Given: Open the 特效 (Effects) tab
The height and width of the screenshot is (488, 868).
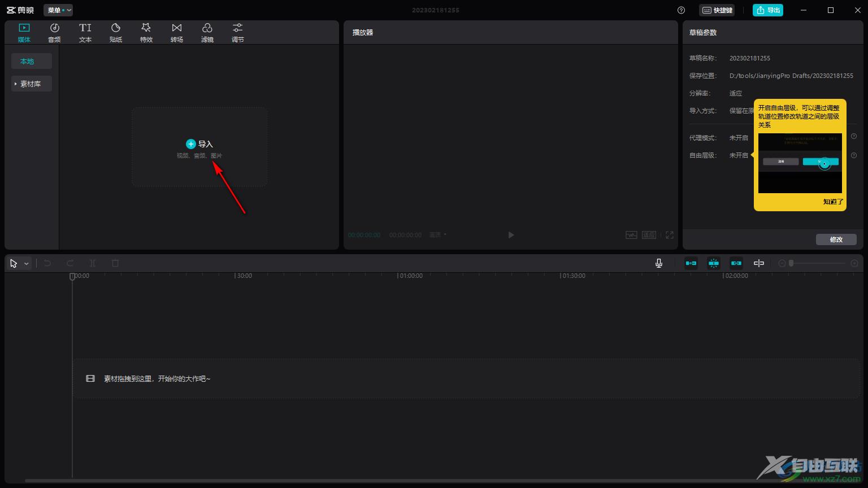Looking at the screenshot, I should pos(146,33).
